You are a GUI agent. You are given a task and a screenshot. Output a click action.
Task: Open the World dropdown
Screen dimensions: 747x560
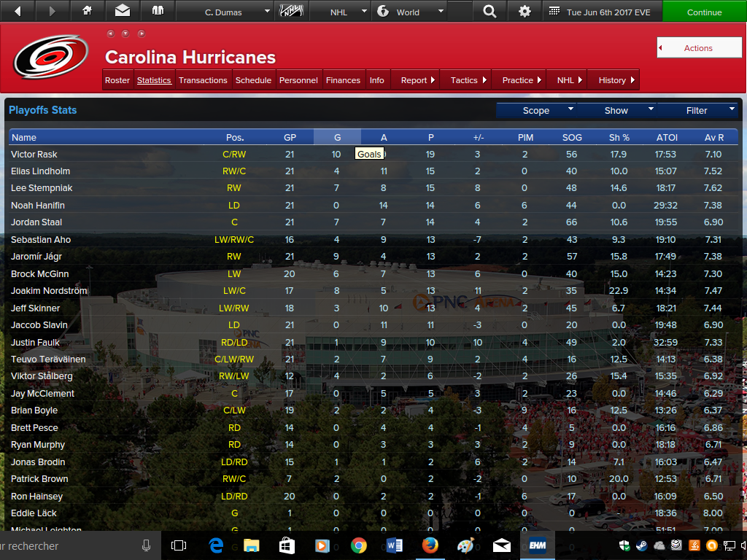(x=410, y=12)
